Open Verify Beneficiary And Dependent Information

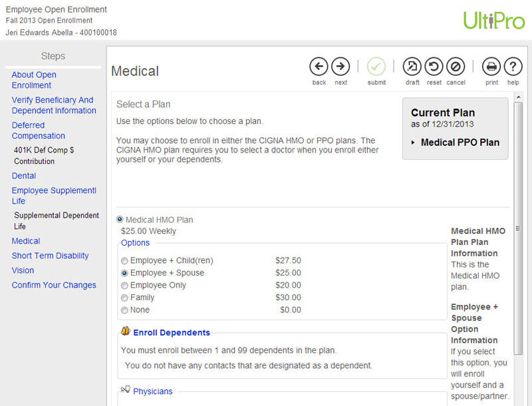53,104
